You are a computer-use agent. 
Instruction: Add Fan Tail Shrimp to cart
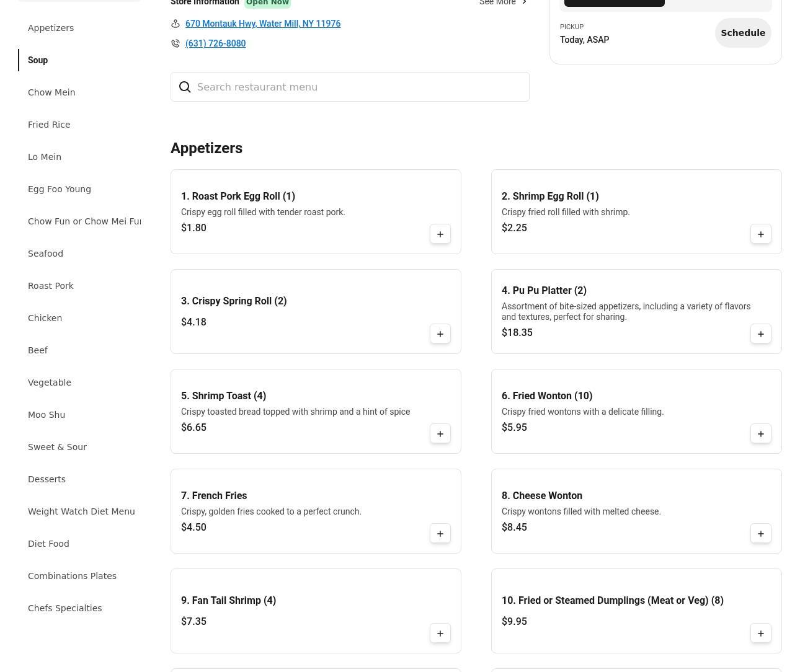click(440, 633)
